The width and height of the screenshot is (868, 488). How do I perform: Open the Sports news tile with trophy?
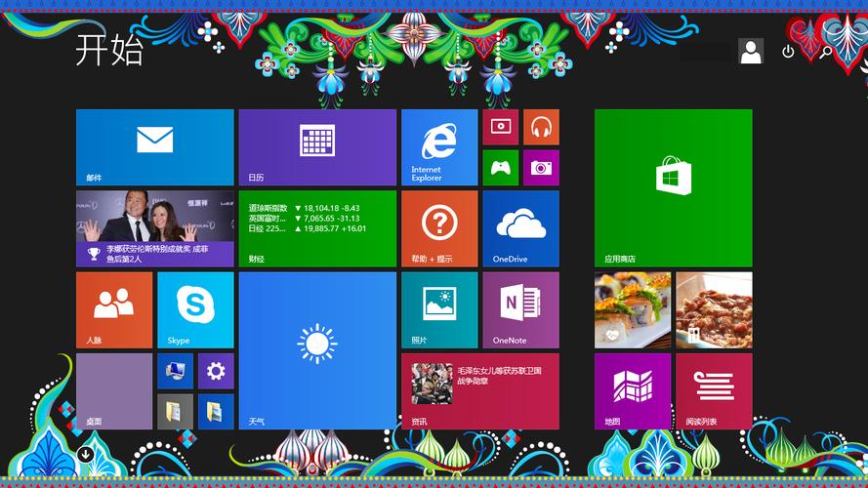tap(155, 228)
